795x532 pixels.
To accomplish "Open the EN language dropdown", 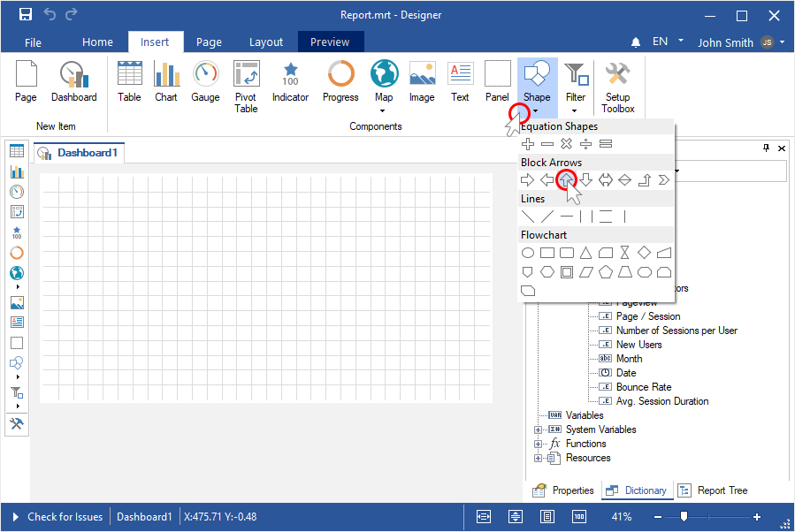I will tap(667, 42).
